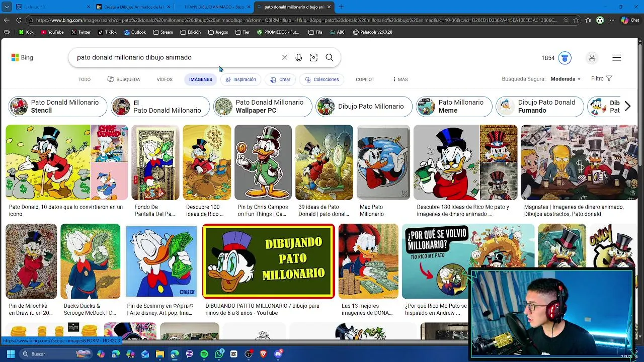The width and height of the screenshot is (644, 362).
Task: Open Spotify from the taskbar
Action: [x=204, y=354]
